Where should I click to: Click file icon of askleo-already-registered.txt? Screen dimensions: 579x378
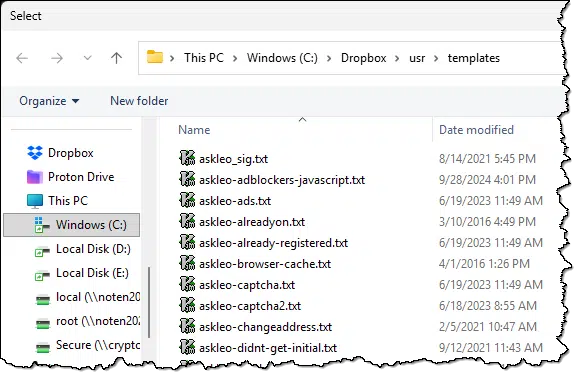coord(187,242)
